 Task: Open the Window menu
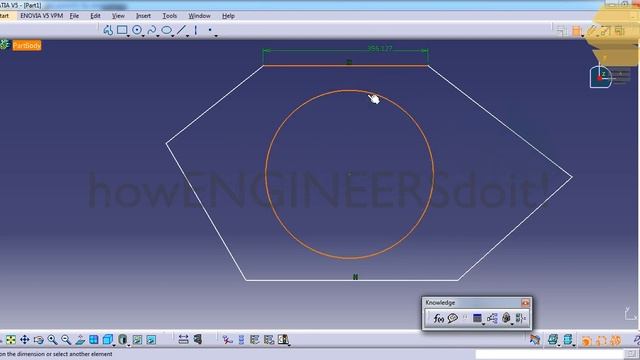point(199,16)
